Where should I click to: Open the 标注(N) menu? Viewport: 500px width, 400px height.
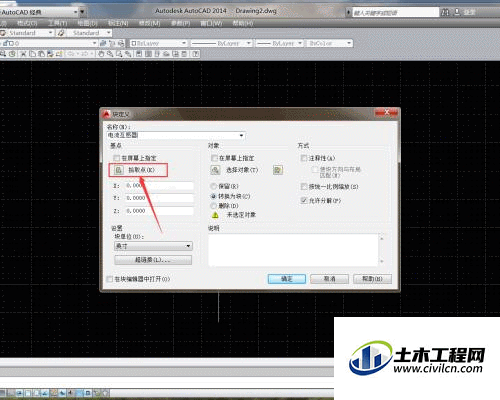pos(118,23)
